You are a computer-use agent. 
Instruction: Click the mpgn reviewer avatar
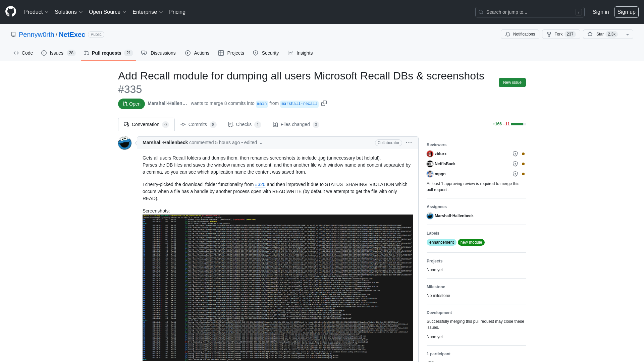pyautogui.click(x=430, y=174)
